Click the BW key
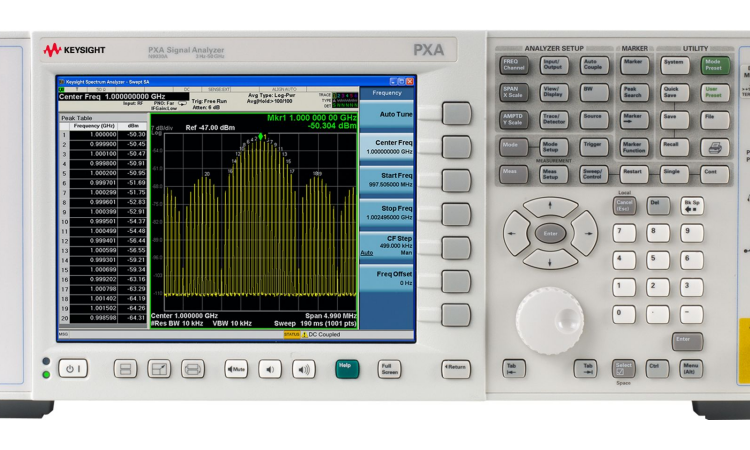 tap(595, 92)
